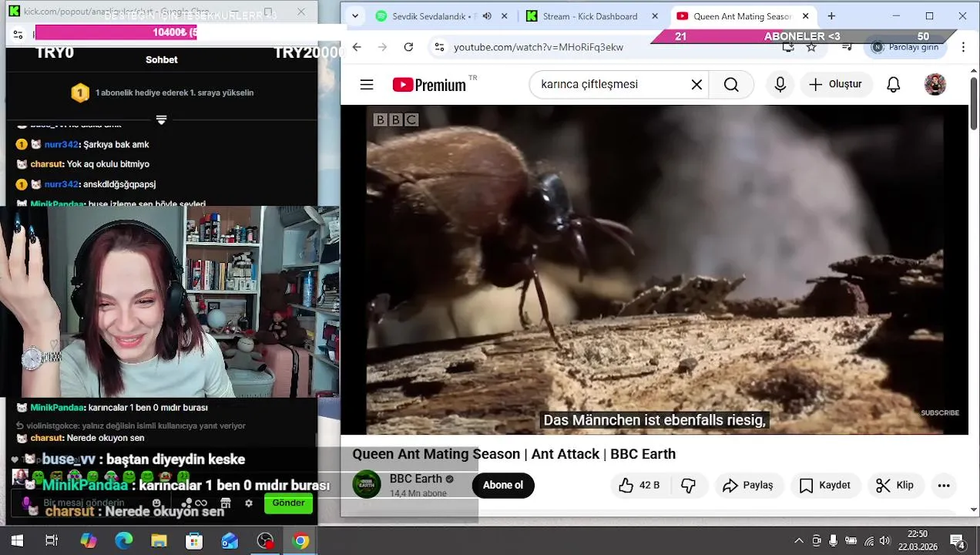Start voice search with microphone icon

(x=780, y=85)
